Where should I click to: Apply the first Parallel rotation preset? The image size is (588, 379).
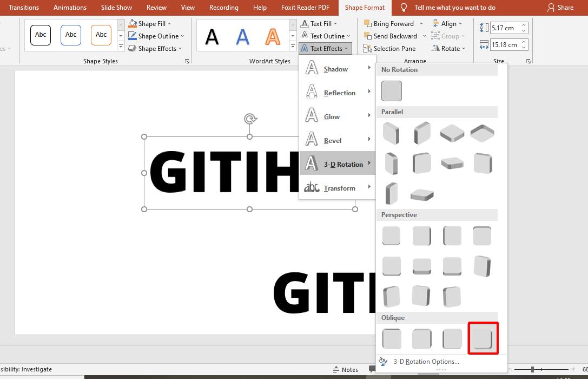coord(391,133)
